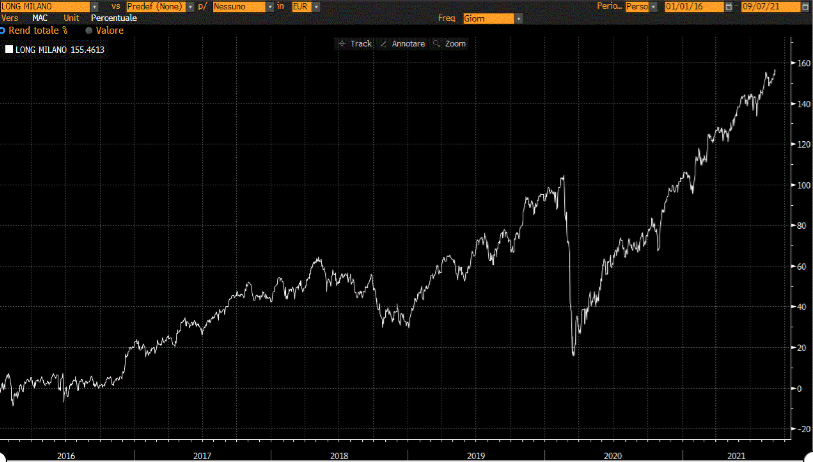813x462 pixels.
Task: Open the Predef (None) comparison dropdown
Action: (x=190, y=6)
